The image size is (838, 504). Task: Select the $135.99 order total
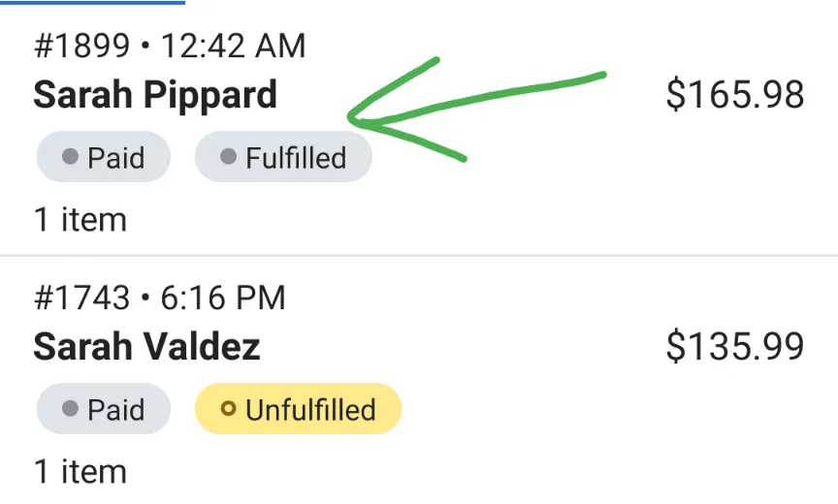[735, 347]
